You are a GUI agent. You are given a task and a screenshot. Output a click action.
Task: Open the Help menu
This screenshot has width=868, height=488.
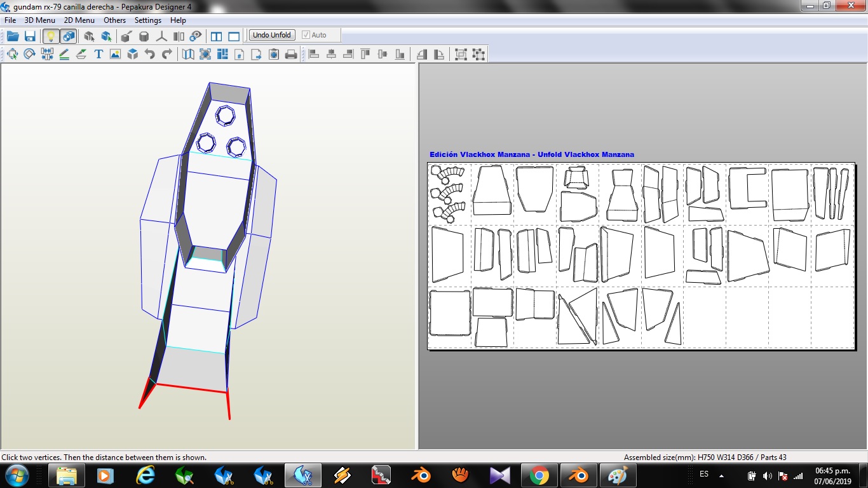coord(179,20)
